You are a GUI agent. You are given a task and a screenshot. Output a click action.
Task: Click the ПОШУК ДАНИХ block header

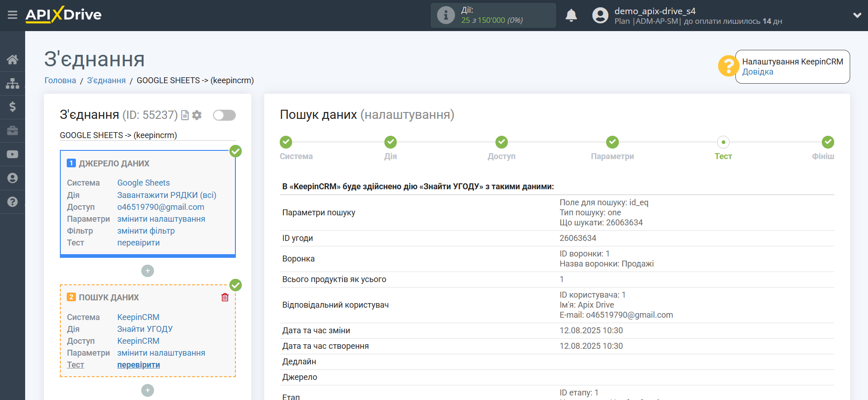coord(109,298)
